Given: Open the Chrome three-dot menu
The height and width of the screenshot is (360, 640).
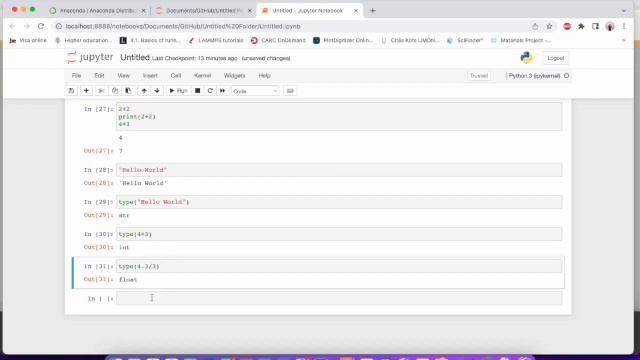Looking at the screenshot, I should point(624,26).
